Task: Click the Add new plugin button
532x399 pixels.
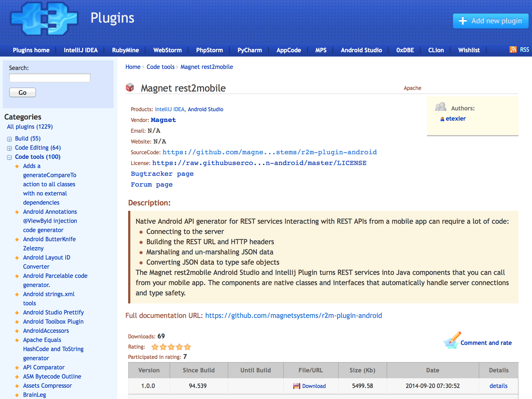Action: 491,21
